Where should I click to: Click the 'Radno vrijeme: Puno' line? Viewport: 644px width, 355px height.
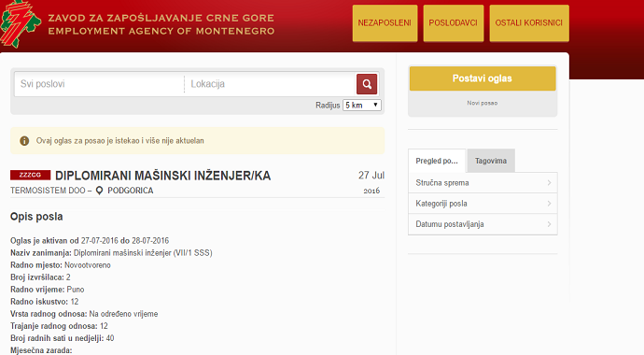(48, 290)
